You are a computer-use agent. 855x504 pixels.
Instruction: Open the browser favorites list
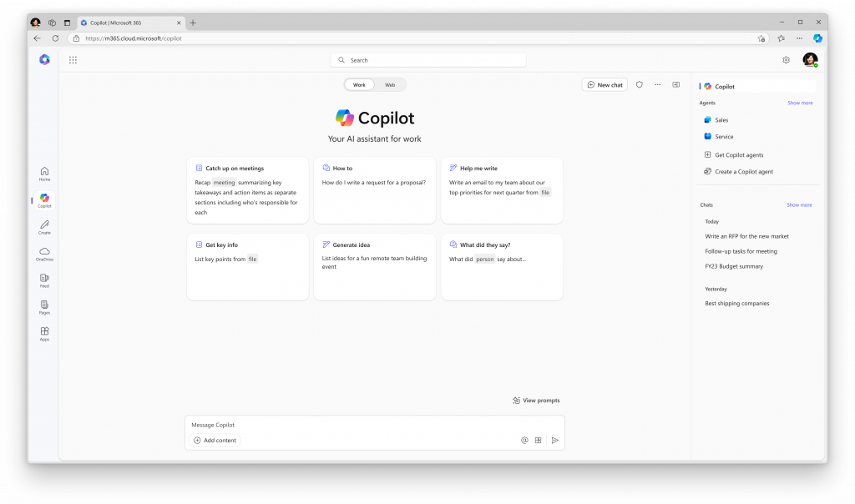(x=781, y=38)
